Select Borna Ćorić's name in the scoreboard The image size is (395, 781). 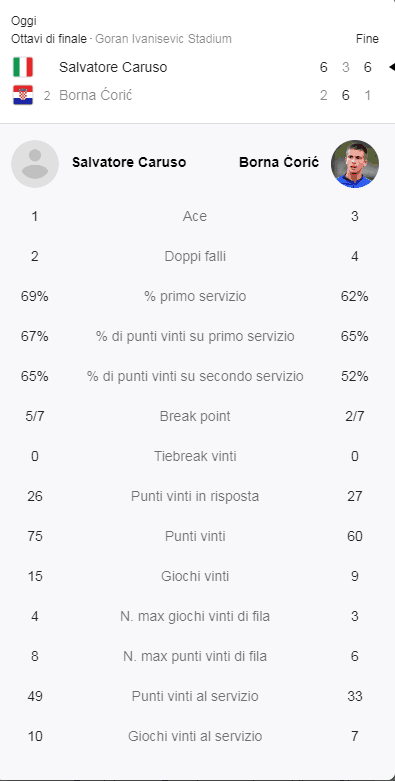tap(95, 95)
